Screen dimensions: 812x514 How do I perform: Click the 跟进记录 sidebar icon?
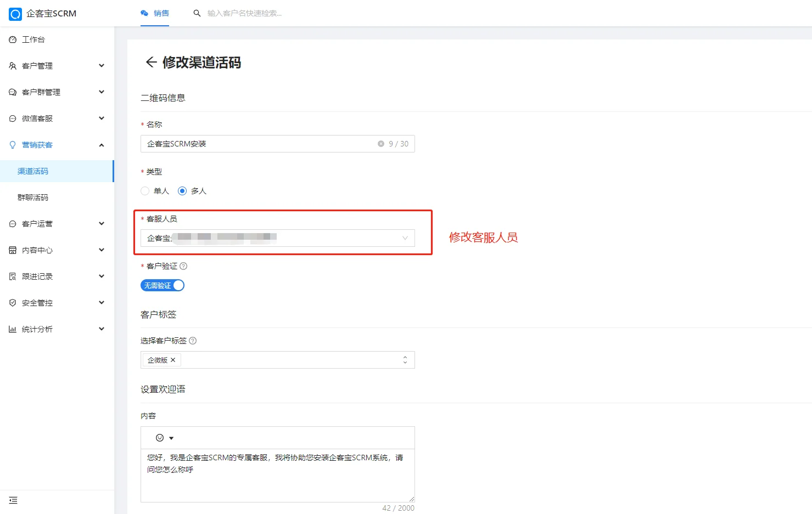(13, 276)
